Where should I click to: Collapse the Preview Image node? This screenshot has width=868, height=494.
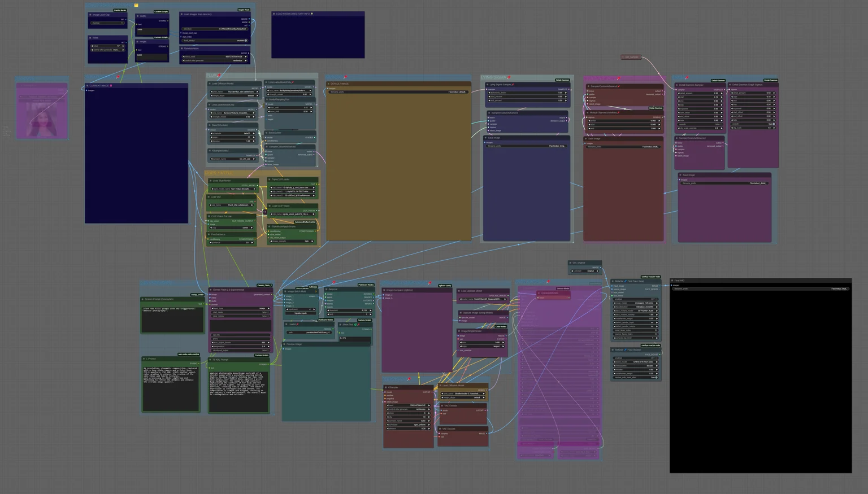(x=285, y=344)
